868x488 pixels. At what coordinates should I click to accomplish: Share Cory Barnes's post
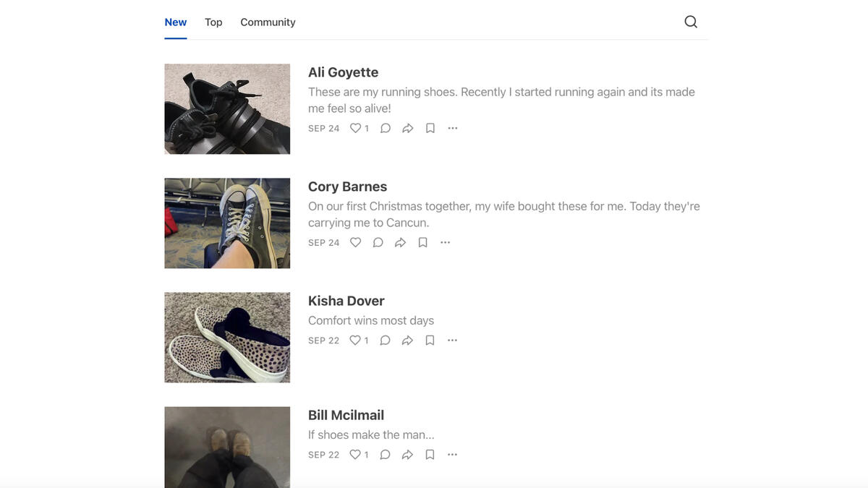point(400,242)
